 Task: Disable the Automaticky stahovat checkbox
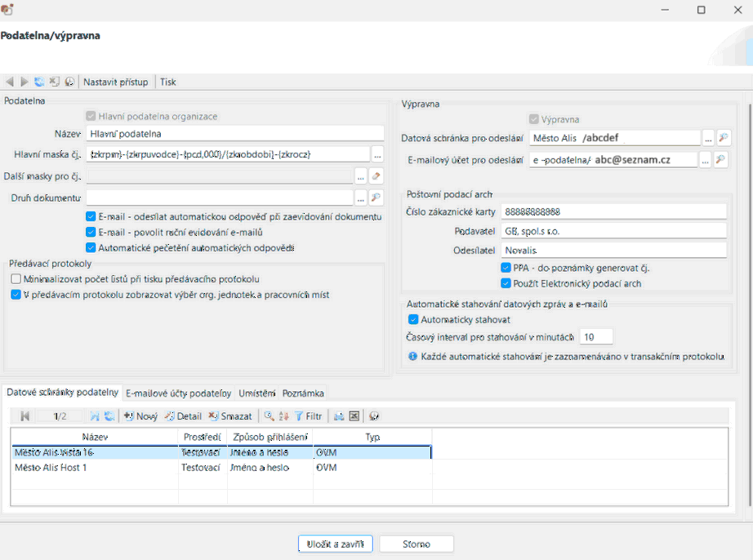[413, 320]
